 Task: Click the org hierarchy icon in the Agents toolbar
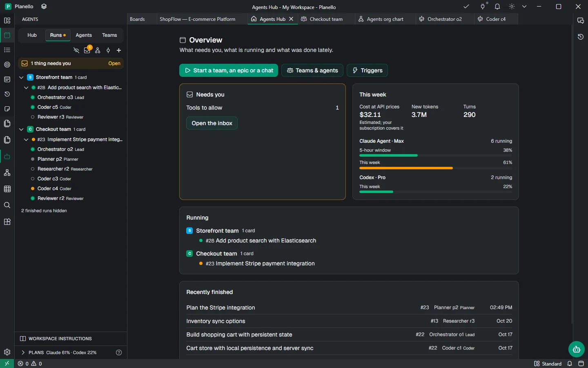coord(98,50)
